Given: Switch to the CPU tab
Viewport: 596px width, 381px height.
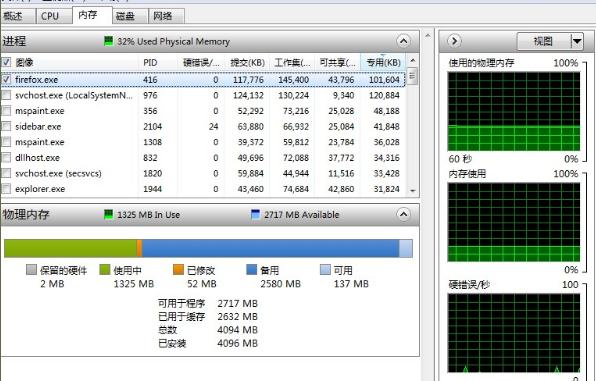Looking at the screenshot, I should click(x=50, y=16).
